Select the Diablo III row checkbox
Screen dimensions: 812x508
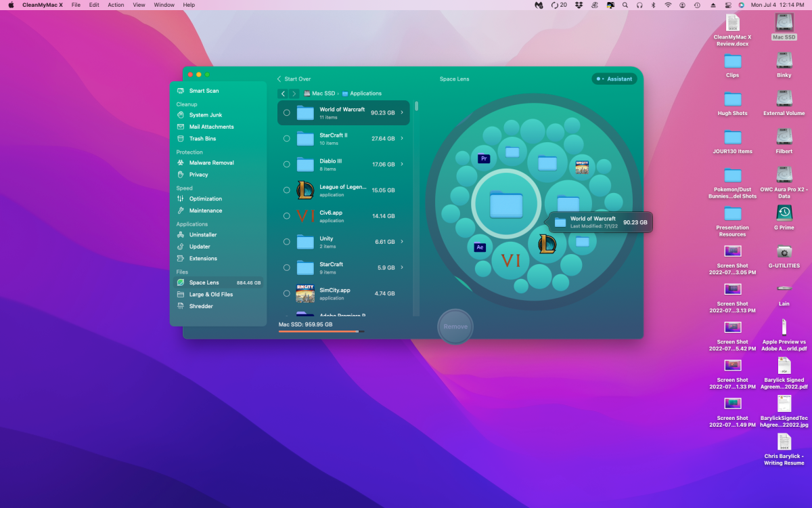click(286, 165)
